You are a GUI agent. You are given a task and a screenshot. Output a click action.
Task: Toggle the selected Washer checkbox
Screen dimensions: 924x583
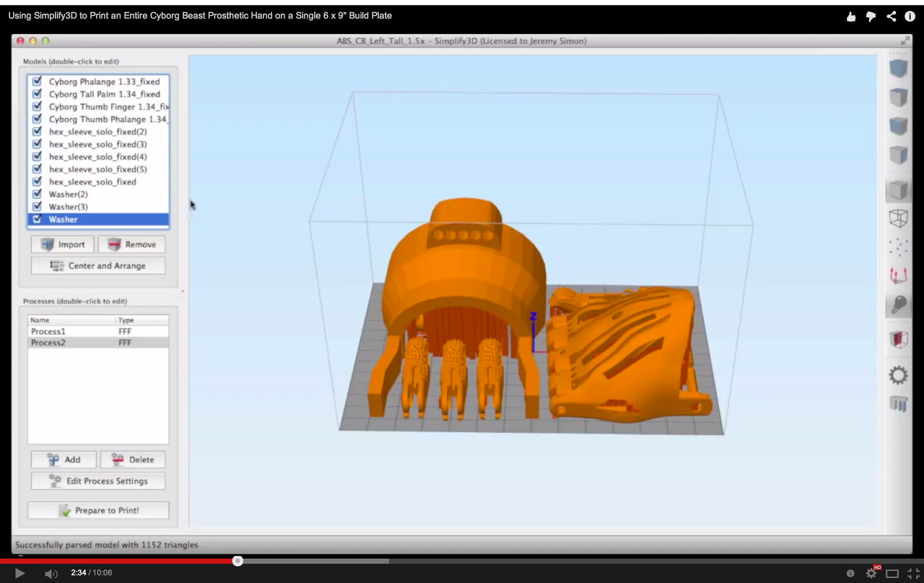tap(38, 219)
